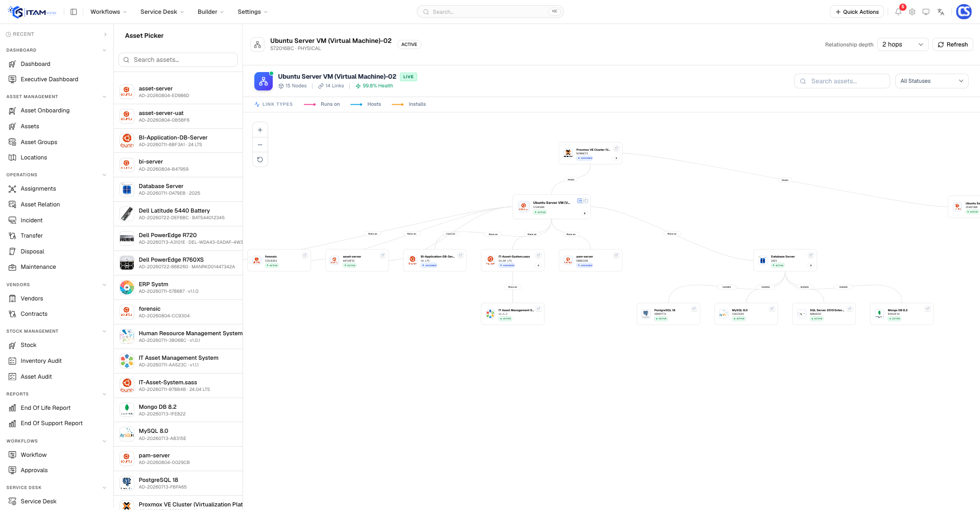Click the SQL Server 2019 Enter... graph node
The width and height of the screenshot is (980, 510).
point(824,314)
